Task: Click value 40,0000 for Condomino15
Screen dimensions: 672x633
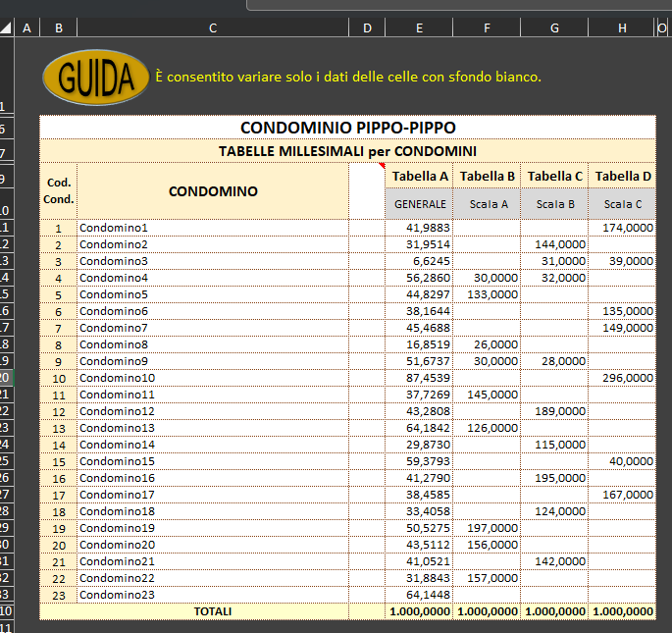Action: [622, 461]
